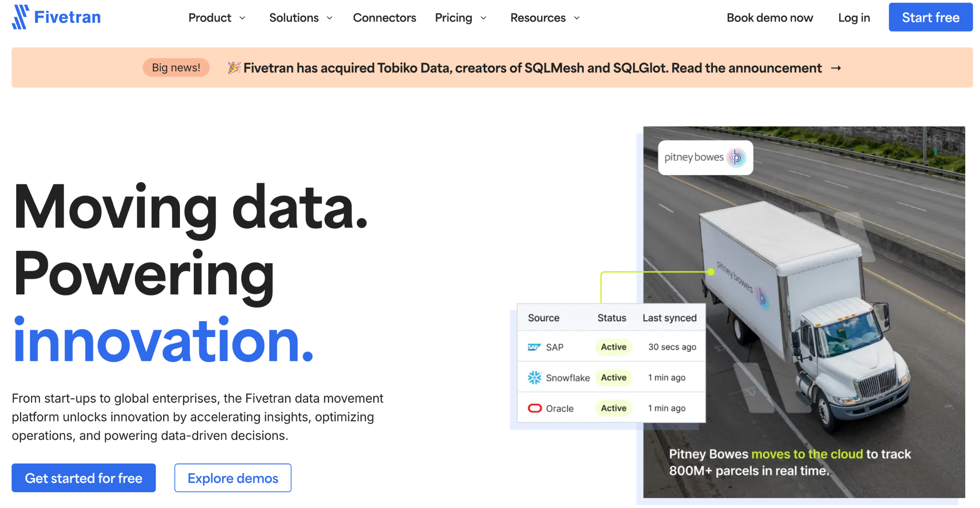
Task: Expand the Resources dropdown chevron
Action: (x=577, y=18)
